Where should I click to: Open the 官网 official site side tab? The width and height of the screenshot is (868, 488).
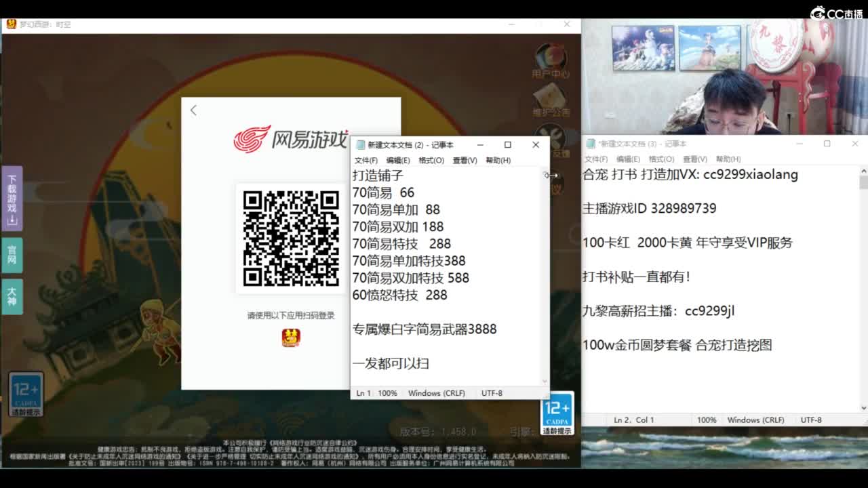(x=12, y=255)
